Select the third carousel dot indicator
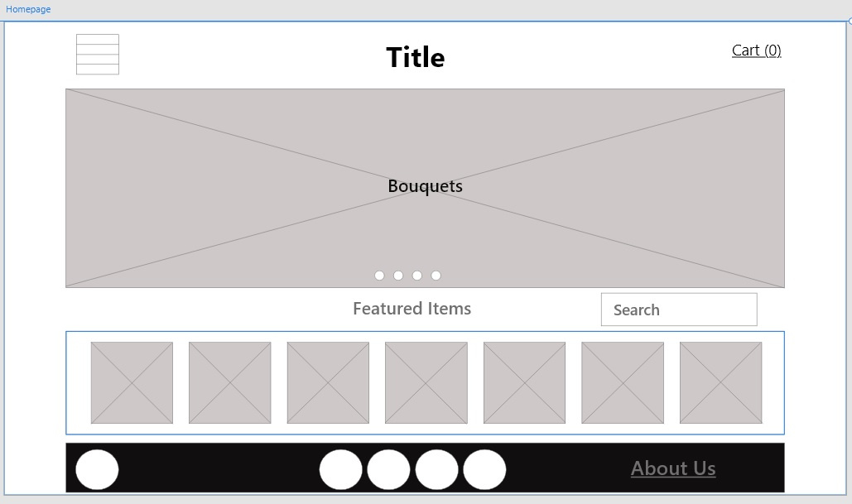 click(417, 276)
